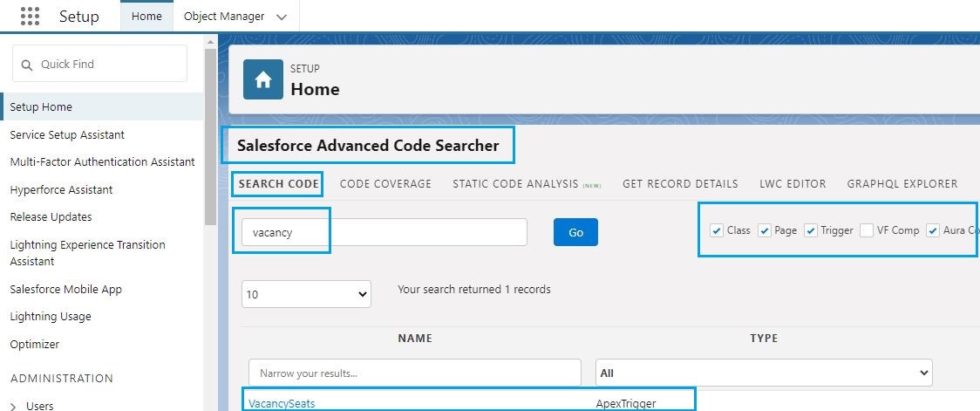Click the ApexTrigger type cell
This screenshot has height=411, width=980.
(626, 403)
